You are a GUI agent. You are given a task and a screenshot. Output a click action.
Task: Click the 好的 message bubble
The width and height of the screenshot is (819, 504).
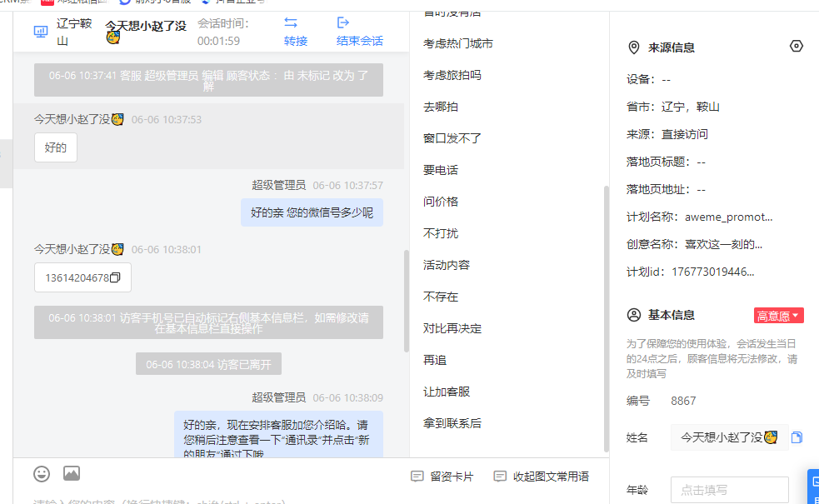coord(55,147)
